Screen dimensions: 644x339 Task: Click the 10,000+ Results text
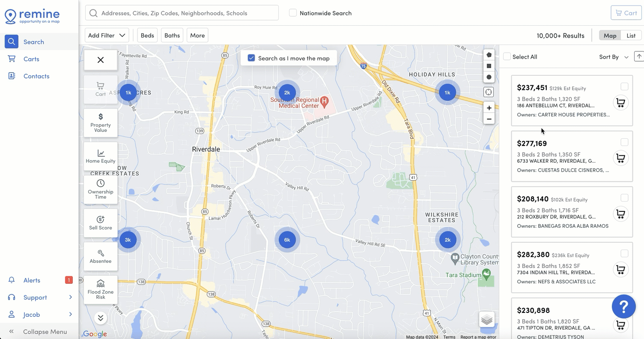[x=561, y=36]
